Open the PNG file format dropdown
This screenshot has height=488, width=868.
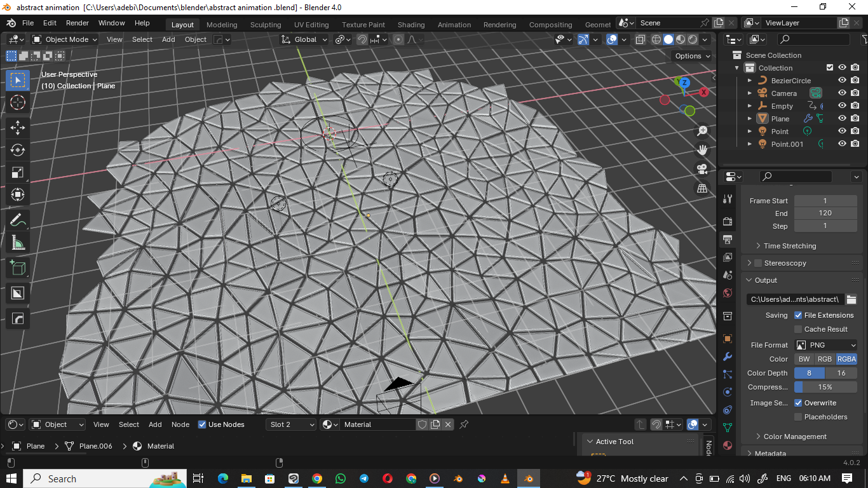pos(826,345)
